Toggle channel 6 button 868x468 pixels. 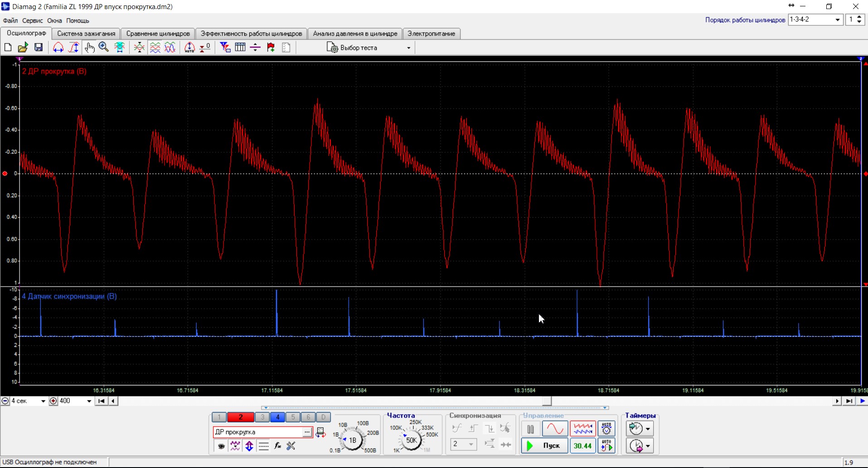point(308,417)
